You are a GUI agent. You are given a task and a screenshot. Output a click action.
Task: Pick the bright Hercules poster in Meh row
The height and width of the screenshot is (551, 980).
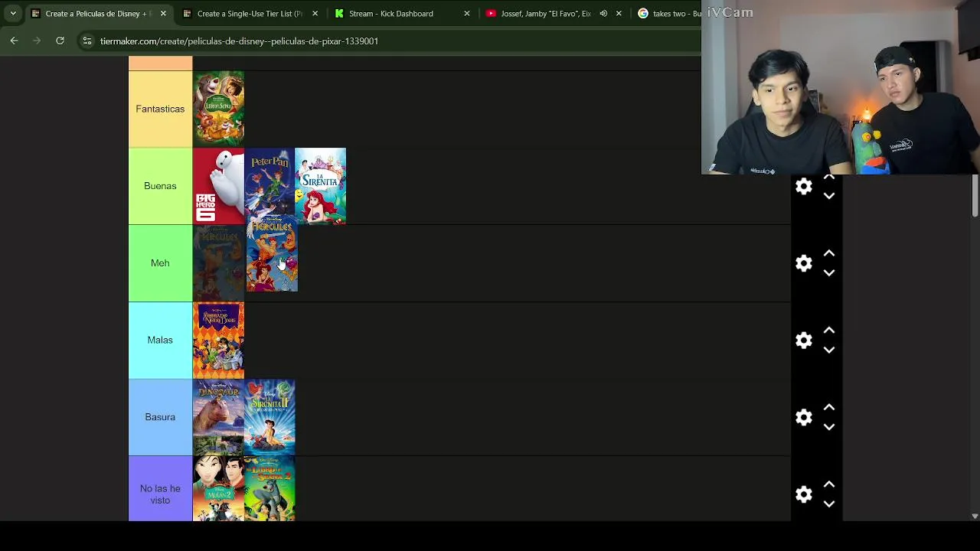[272, 255]
